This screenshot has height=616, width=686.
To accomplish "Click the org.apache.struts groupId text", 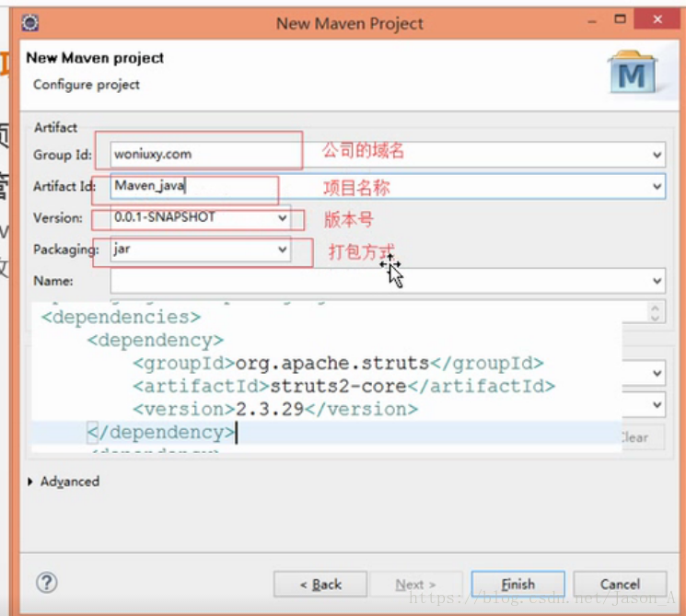I will pos(332,363).
